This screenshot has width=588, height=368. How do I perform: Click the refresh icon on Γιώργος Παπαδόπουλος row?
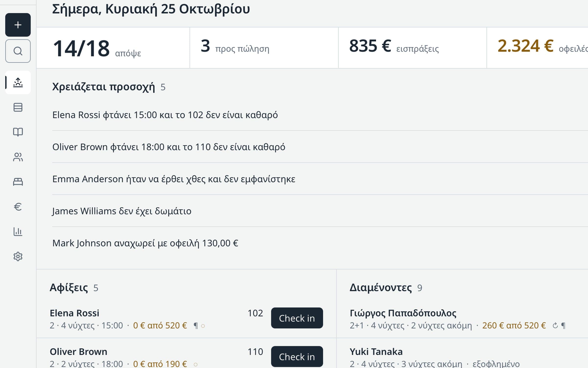click(x=555, y=326)
